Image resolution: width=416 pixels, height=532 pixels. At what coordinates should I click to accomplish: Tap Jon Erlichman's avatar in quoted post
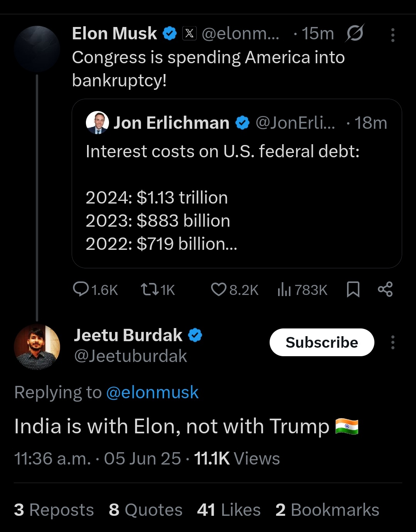tap(97, 123)
